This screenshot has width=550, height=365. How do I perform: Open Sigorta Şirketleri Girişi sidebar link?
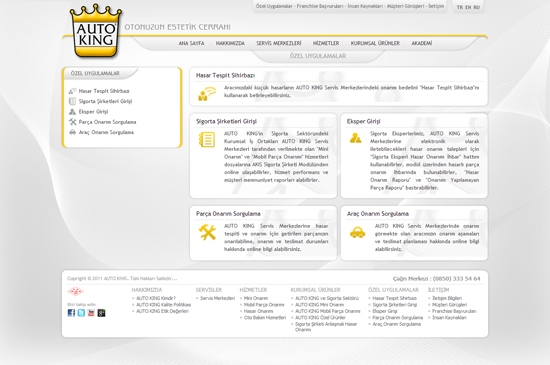pyautogui.click(x=105, y=101)
